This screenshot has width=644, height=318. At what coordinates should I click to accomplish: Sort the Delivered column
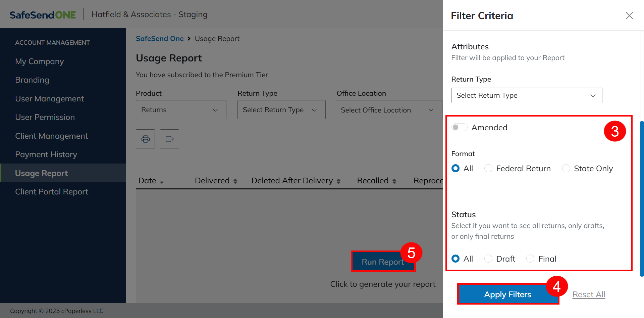click(x=235, y=181)
